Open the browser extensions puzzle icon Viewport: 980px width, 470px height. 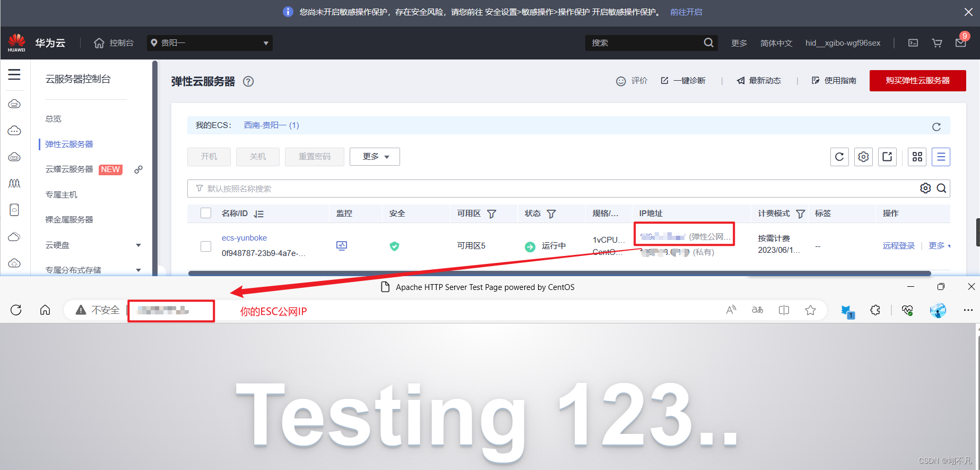[x=875, y=310]
